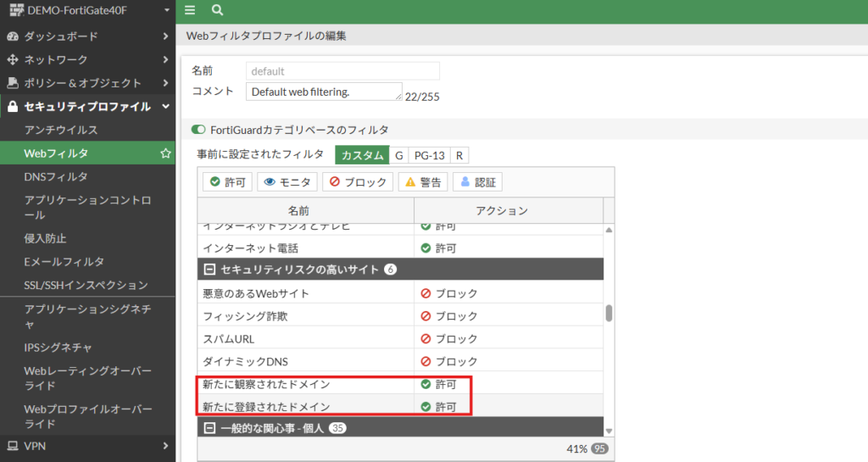Viewport: 868px width, 462px height.
Task: Click the network arrows icon
Action: 12,59
